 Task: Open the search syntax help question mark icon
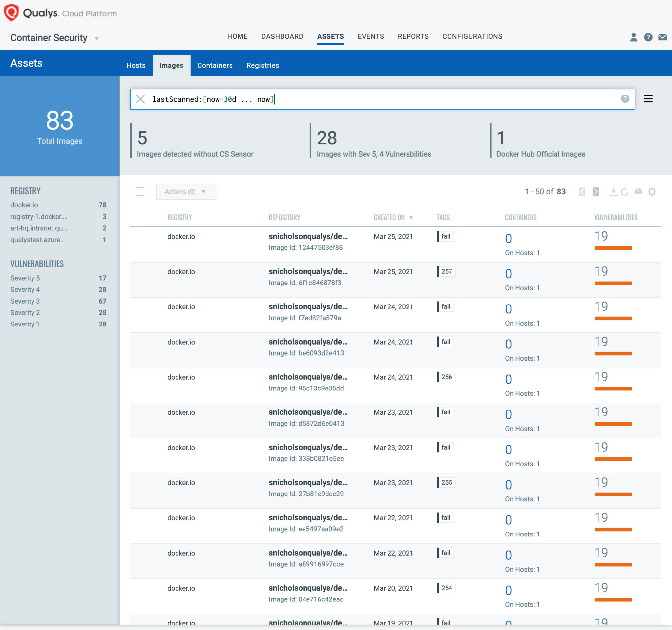tap(624, 99)
